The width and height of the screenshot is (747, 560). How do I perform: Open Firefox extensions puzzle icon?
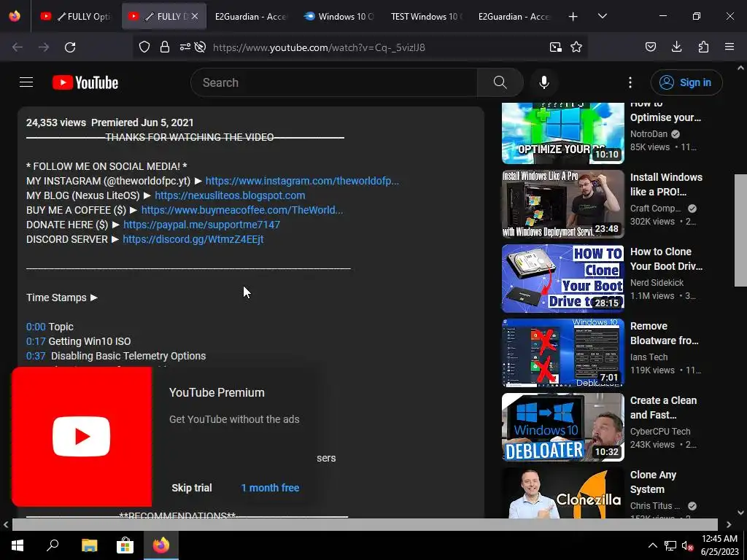click(x=703, y=47)
